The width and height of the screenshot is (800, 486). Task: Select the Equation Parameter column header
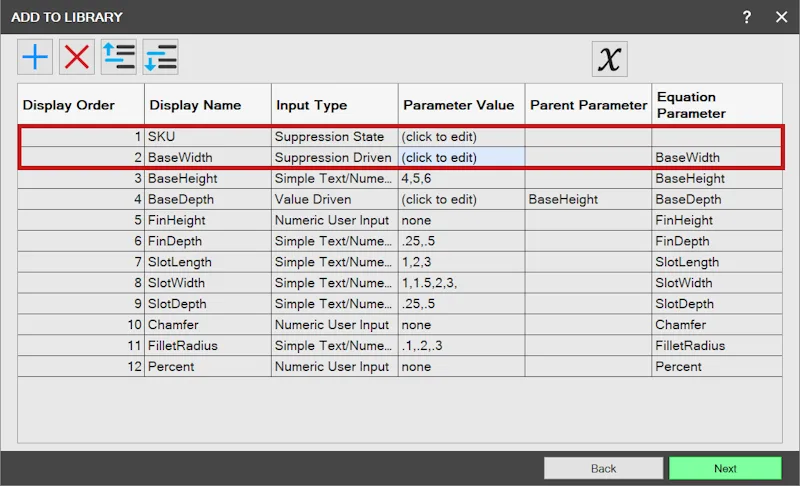[x=717, y=105]
